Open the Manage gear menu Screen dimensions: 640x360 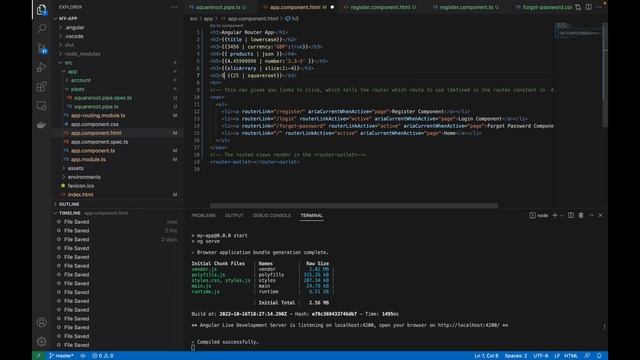pos(42,341)
